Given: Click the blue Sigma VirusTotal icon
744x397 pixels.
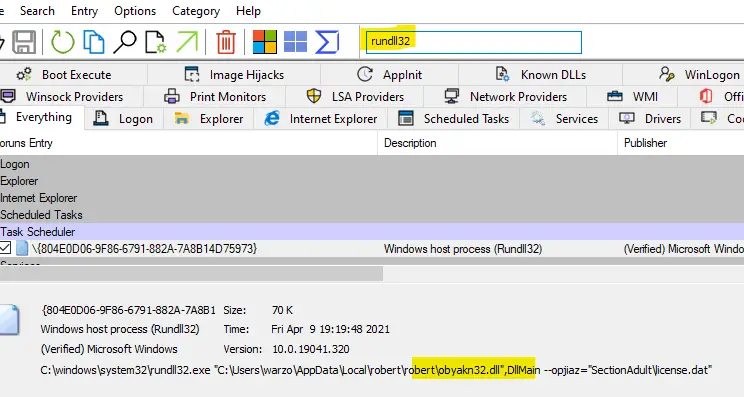Looking at the screenshot, I should (327, 42).
